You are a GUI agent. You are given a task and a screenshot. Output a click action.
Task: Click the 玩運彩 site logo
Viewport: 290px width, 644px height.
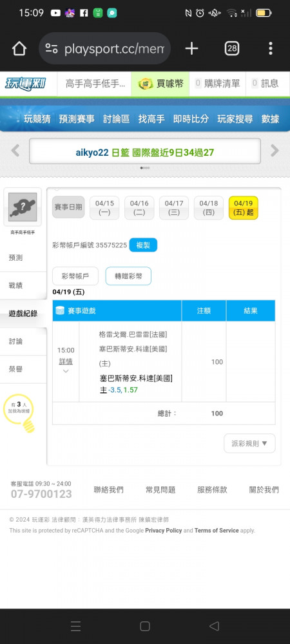pos(26,84)
